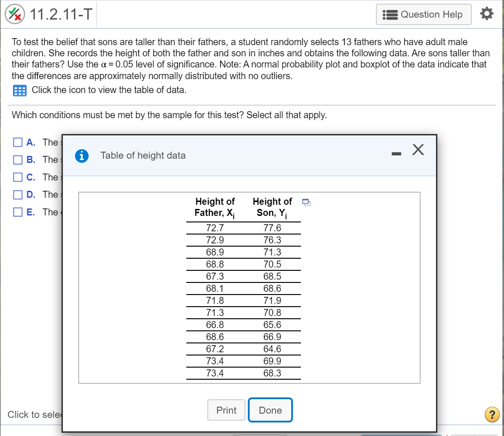Click the pop-out icon beside the table headers
The image size is (504, 436).
pyautogui.click(x=306, y=201)
